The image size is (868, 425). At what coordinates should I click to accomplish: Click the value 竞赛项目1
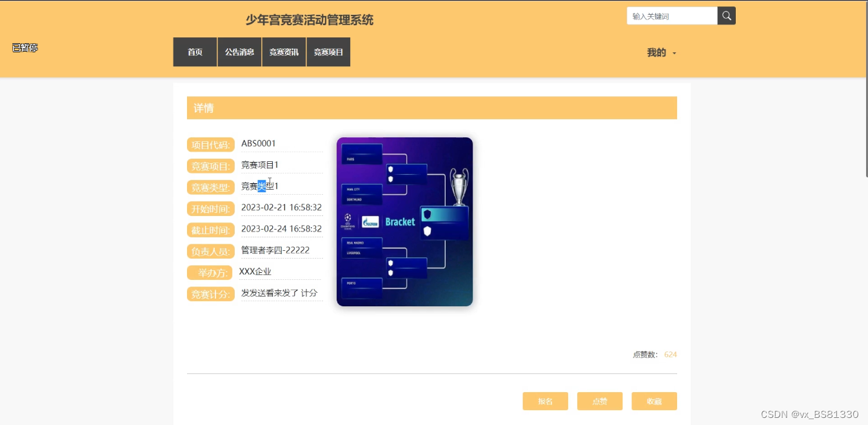(x=260, y=164)
